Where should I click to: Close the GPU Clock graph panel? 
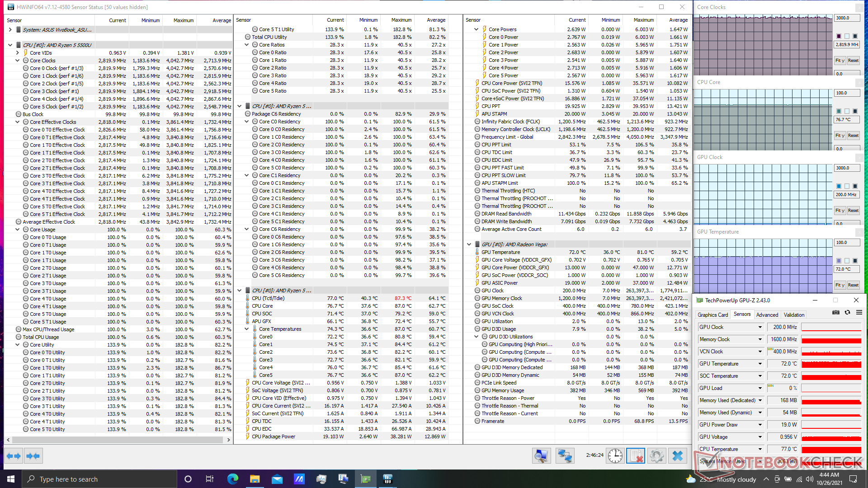pos(859,158)
